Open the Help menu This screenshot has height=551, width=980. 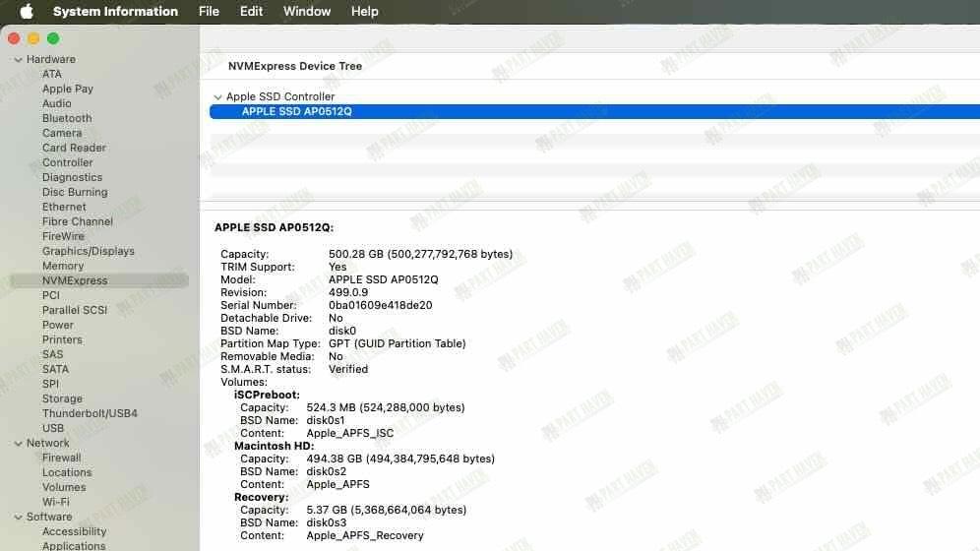[x=364, y=12]
